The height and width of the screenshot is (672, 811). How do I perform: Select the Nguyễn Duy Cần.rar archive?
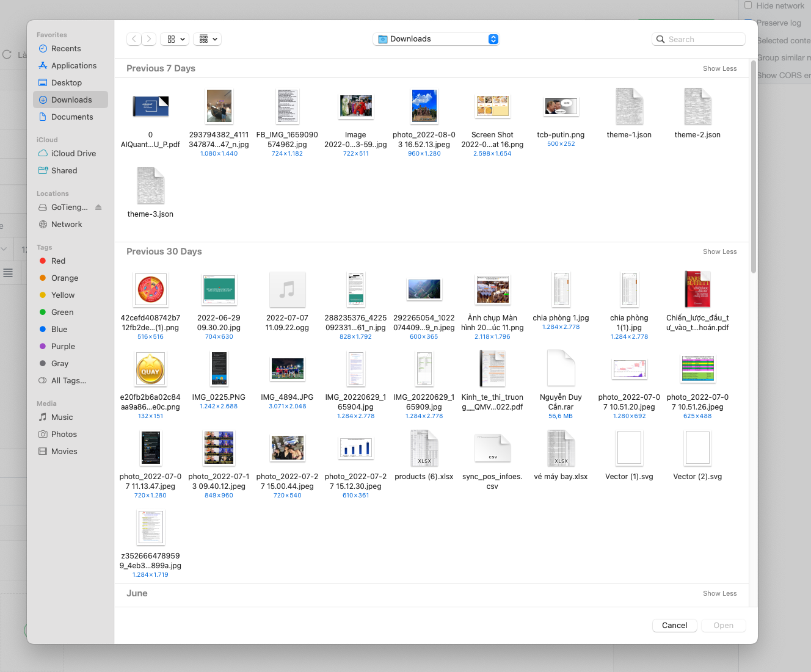point(561,369)
